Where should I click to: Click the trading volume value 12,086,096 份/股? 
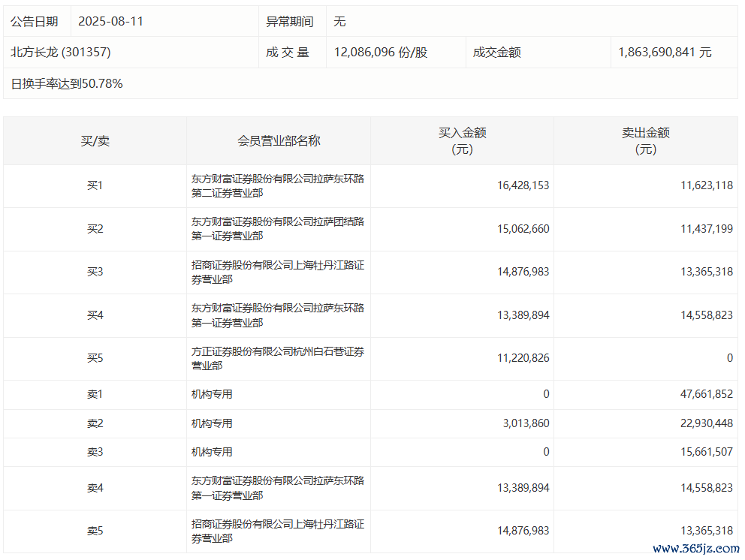tap(381, 53)
